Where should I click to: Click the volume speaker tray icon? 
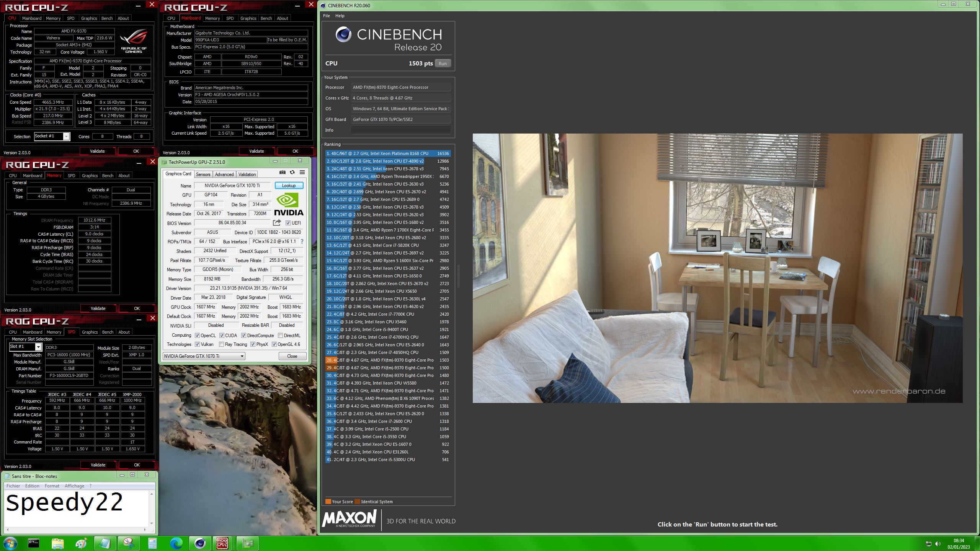click(938, 544)
